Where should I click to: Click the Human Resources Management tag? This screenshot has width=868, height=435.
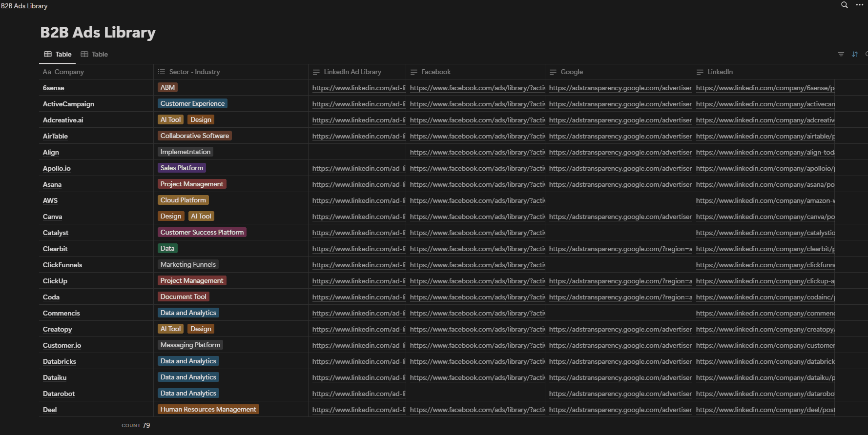[x=208, y=409]
